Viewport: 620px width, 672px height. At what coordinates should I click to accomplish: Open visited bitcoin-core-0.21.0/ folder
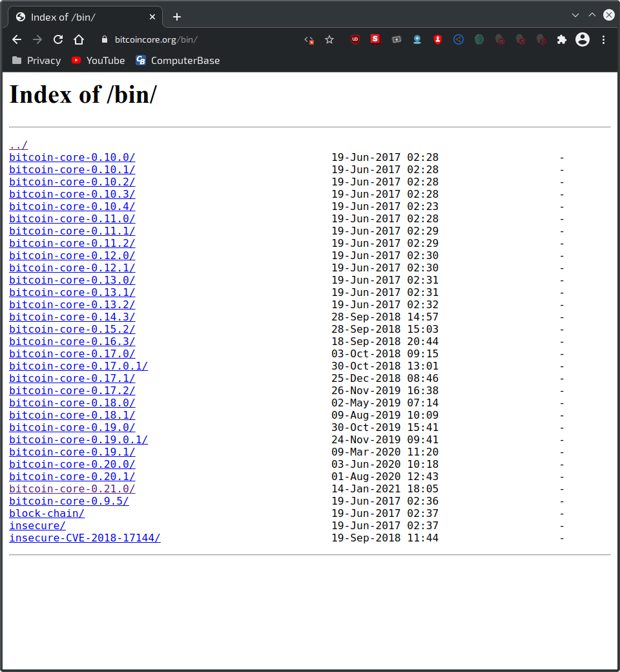pyautogui.click(x=72, y=489)
